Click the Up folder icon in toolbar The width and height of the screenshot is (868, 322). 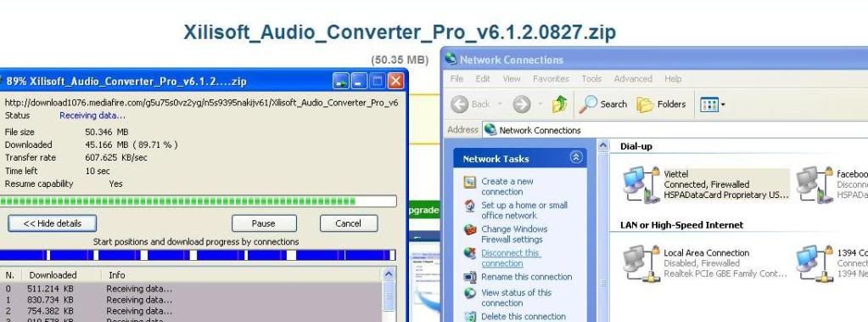[560, 104]
